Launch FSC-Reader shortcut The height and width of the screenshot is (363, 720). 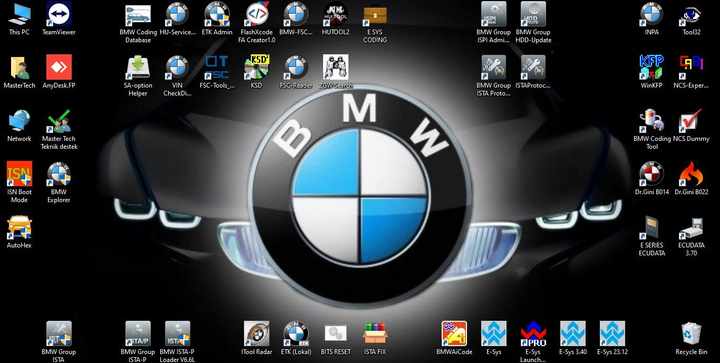pos(296,72)
